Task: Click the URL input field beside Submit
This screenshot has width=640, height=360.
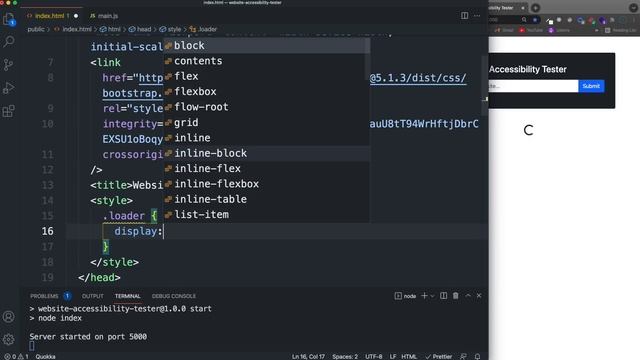Action: pos(533,86)
